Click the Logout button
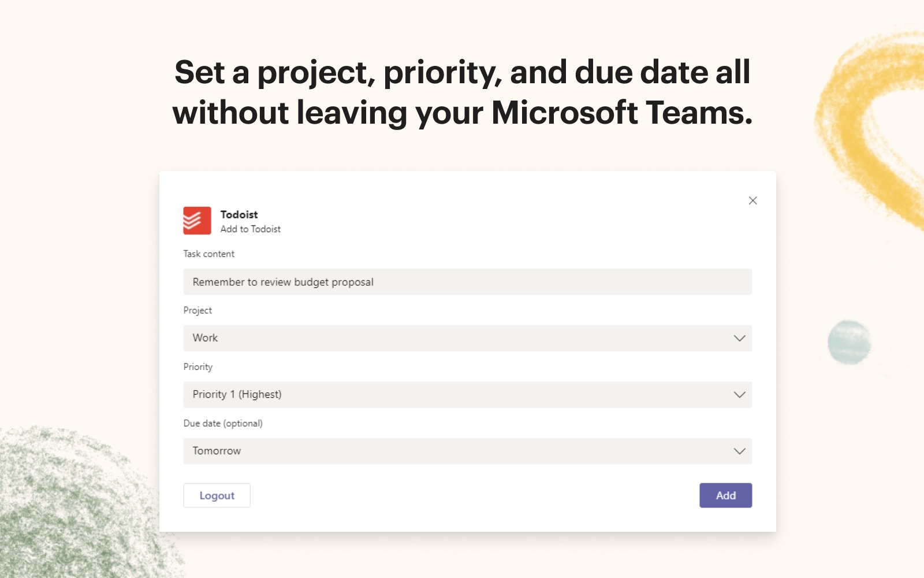 (217, 495)
